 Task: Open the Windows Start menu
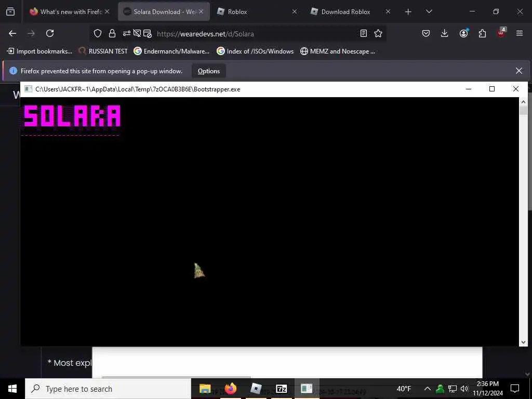coord(12,389)
